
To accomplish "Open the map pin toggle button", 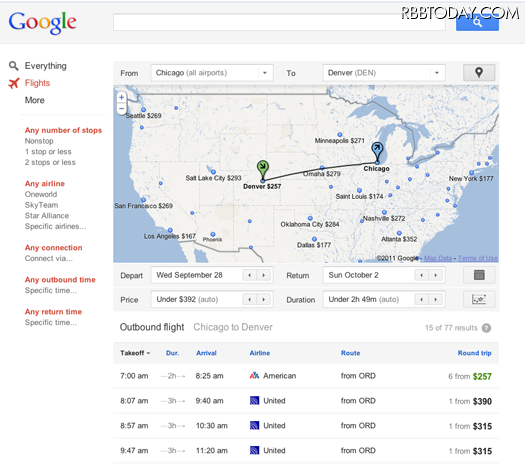I will click(479, 73).
